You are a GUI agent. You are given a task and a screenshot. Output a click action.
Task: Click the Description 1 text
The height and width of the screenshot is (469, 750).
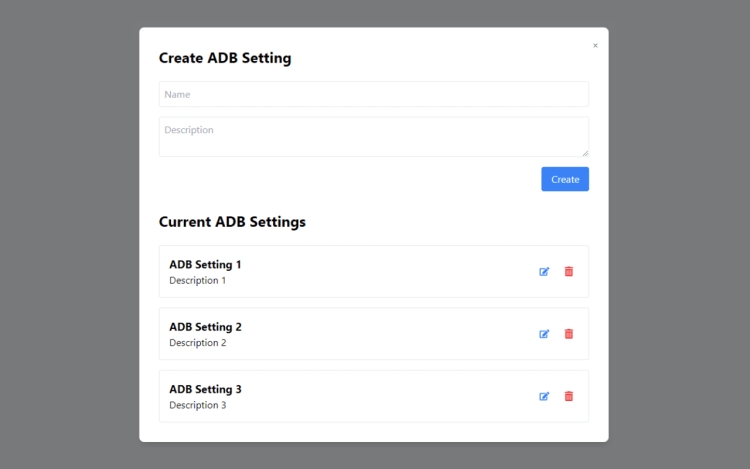(x=198, y=281)
